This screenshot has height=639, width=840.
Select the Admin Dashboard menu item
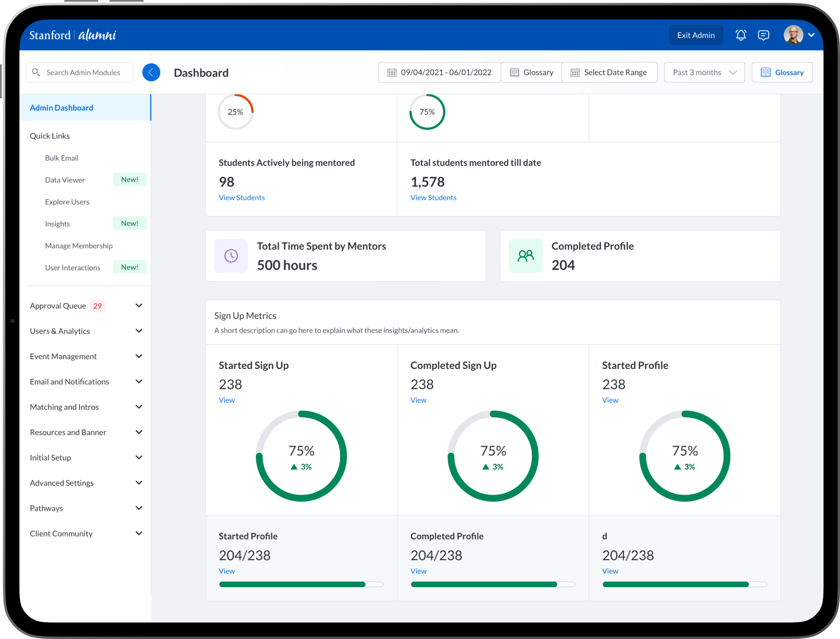pos(62,108)
